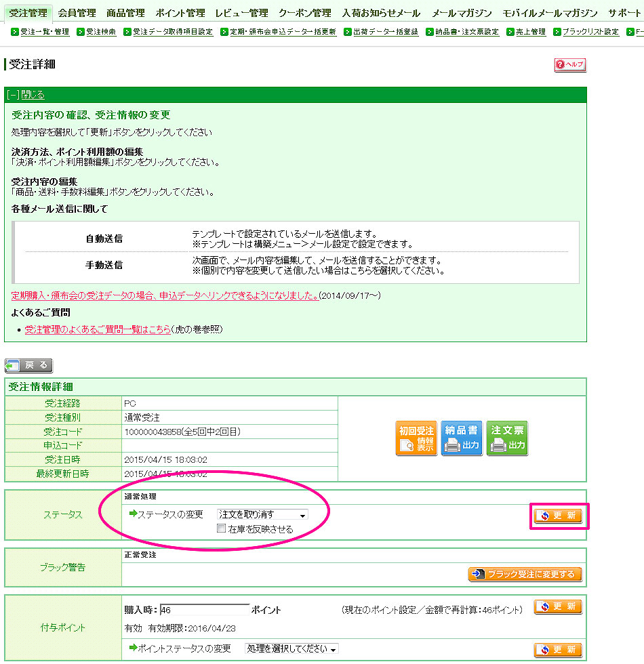The height and width of the screenshot is (664, 644).
Task: Open 受注データ取得項目設定 link
Action: (173, 32)
